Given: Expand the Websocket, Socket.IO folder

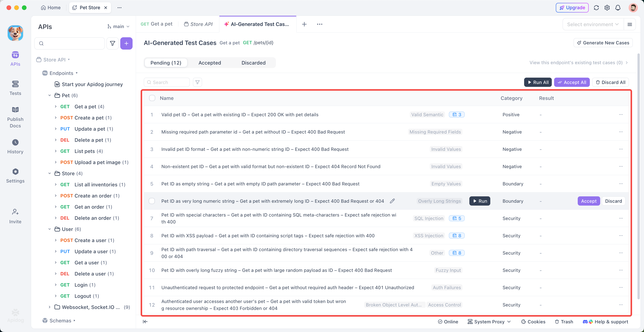Looking at the screenshot, I should coord(50,307).
